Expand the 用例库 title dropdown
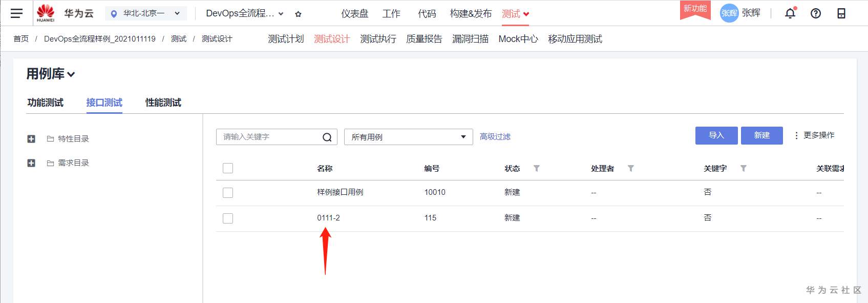This screenshot has height=303, width=868. [51, 74]
